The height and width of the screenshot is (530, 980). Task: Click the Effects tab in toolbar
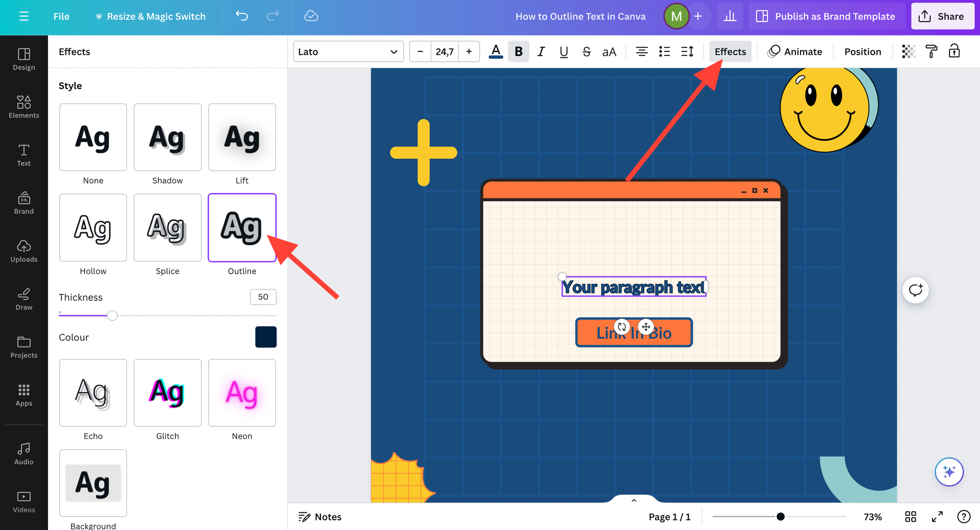730,51
